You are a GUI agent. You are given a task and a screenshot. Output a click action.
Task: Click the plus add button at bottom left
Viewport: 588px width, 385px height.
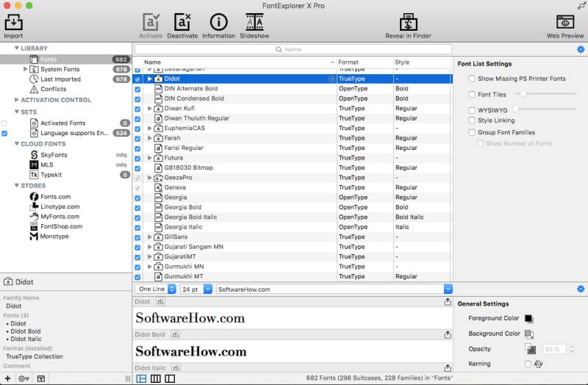click(x=7, y=378)
